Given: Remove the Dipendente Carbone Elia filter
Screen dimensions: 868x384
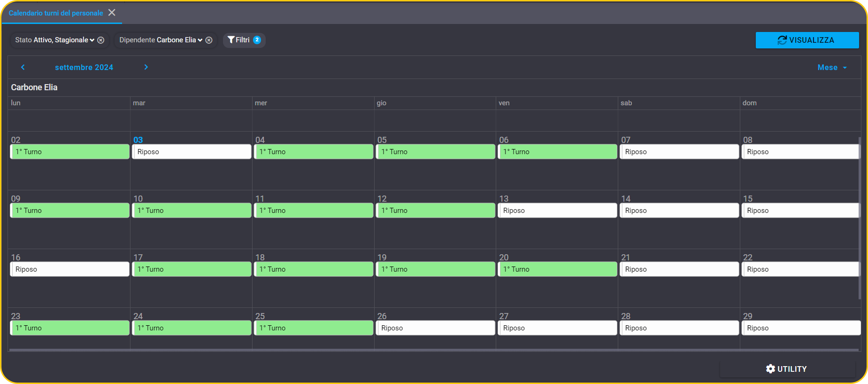Looking at the screenshot, I should (x=209, y=40).
